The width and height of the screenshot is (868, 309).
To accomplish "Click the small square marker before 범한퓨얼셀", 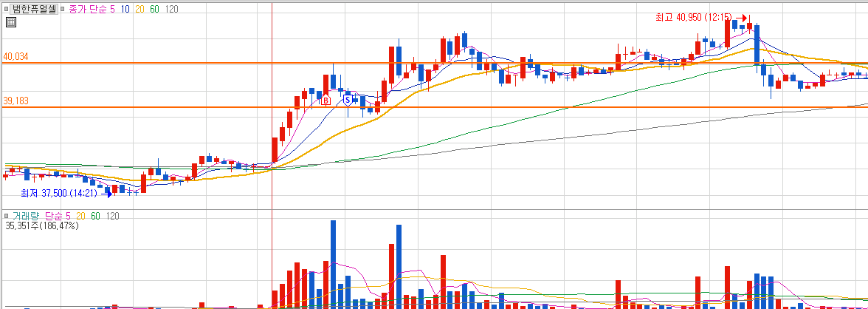I will pos(7,10).
